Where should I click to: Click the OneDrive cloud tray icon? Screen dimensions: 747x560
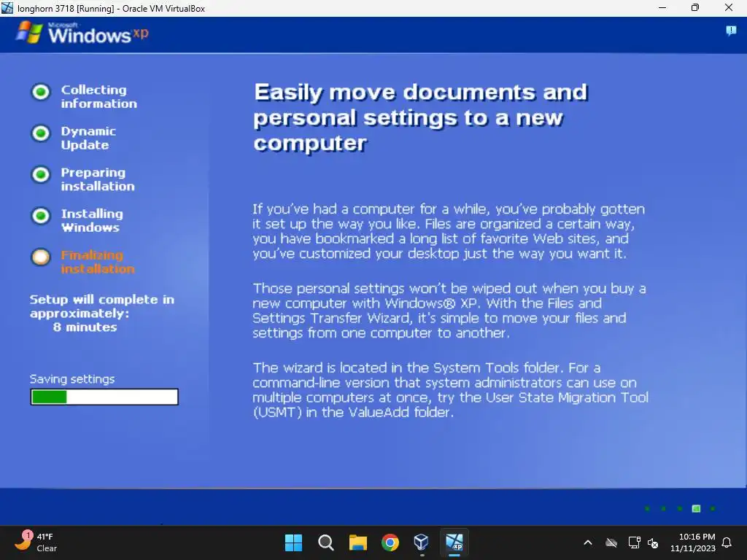click(x=611, y=542)
